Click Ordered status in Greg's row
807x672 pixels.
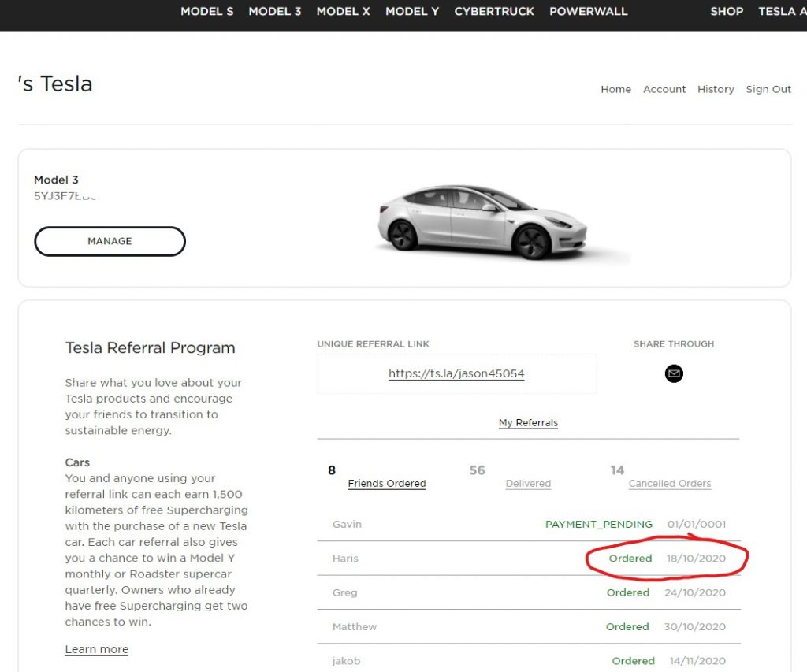[x=628, y=592]
